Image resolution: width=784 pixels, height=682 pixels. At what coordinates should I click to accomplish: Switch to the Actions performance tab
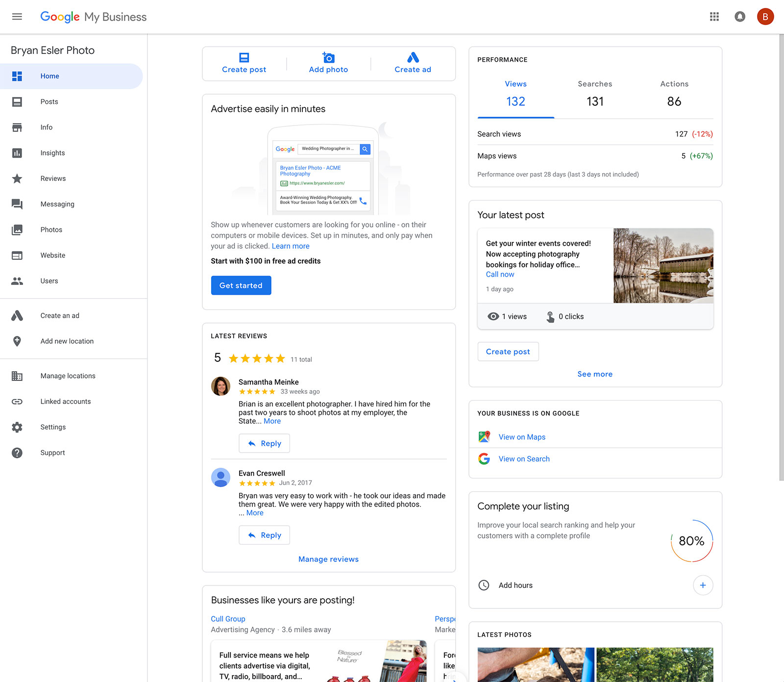[674, 93]
